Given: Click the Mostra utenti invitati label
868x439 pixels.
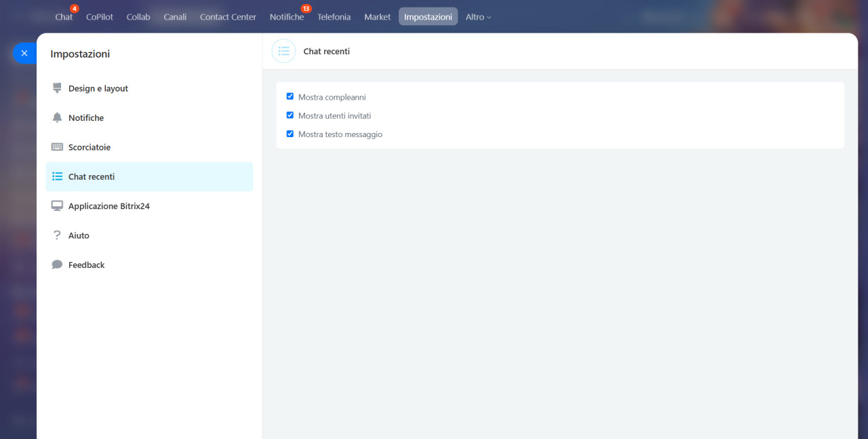Looking at the screenshot, I should [334, 116].
